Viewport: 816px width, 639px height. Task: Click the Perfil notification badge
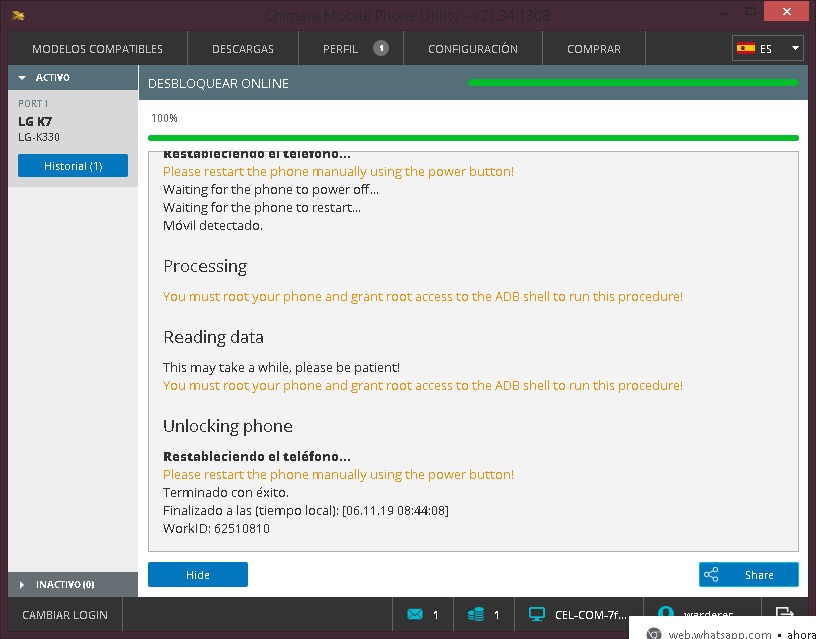[x=381, y=48]
